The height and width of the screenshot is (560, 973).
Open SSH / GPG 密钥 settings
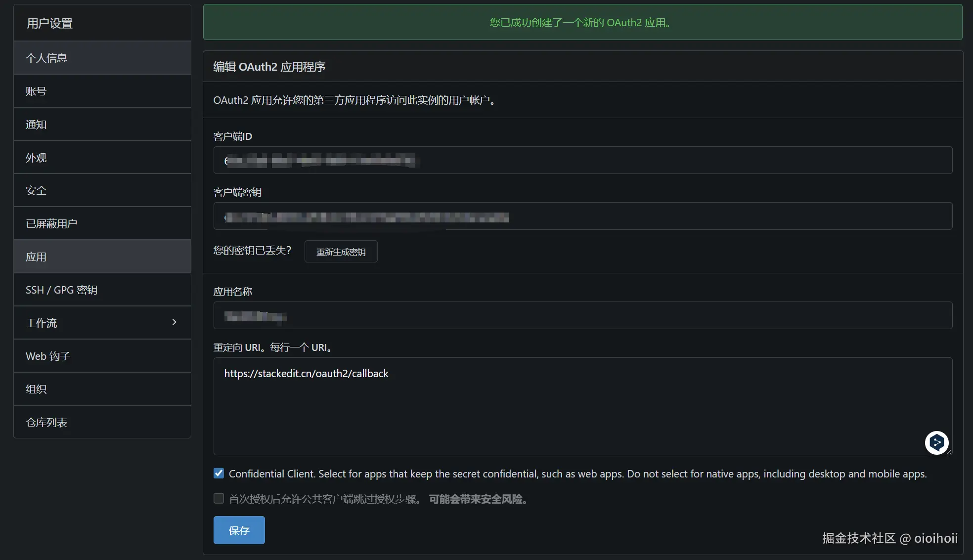[61, 290]
